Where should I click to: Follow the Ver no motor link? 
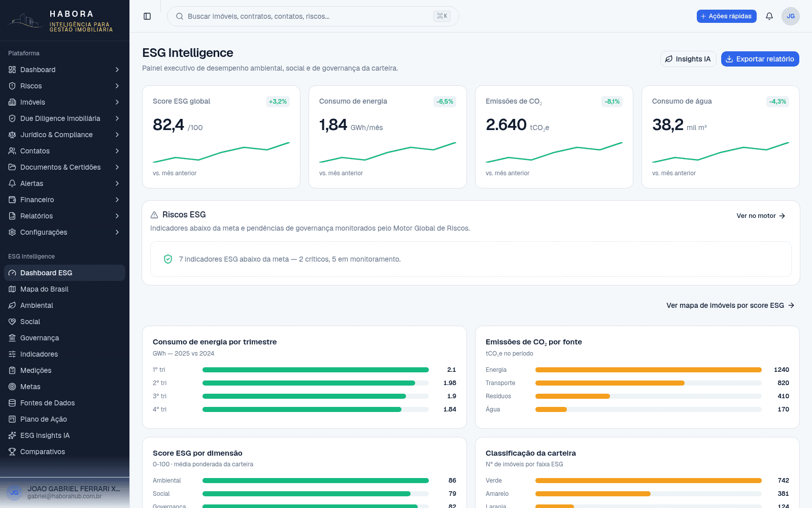pos(761,216)
